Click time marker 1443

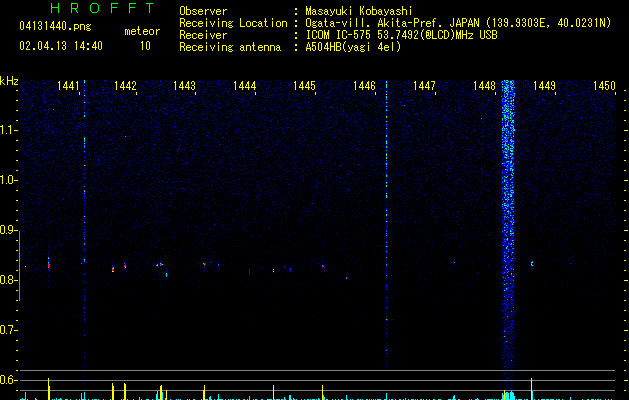pyautogui.click(x=184, y=86)
